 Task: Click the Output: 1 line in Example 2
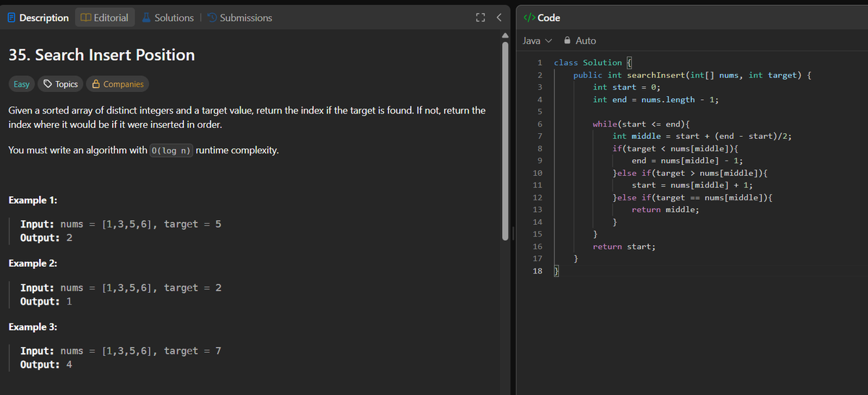[46, 302]
